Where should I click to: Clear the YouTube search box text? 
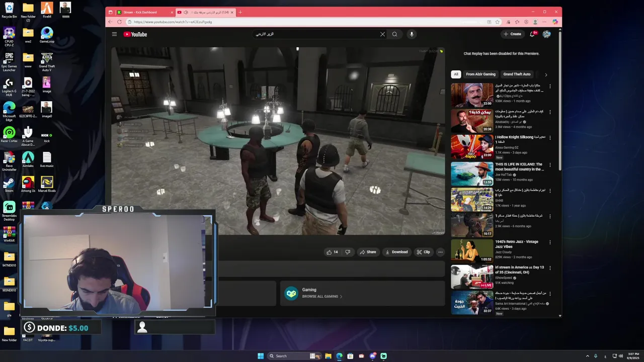pyautogui.click(x=382, y=34)
